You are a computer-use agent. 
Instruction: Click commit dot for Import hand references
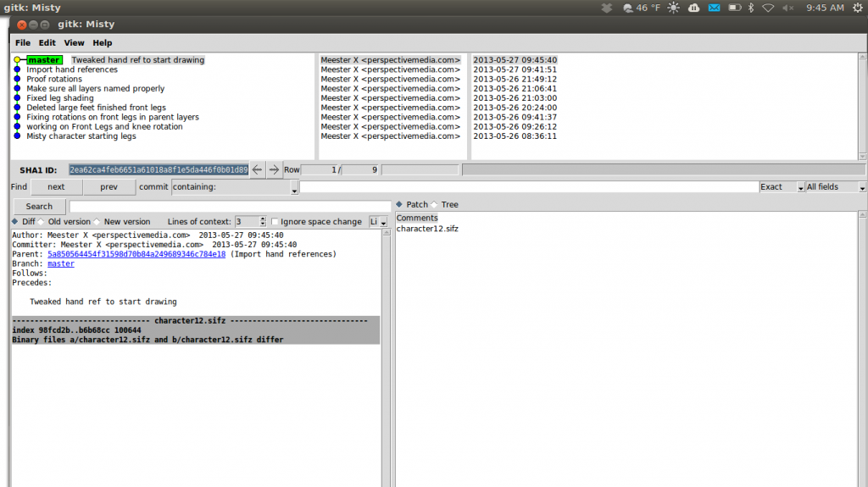tap(17, 69)
